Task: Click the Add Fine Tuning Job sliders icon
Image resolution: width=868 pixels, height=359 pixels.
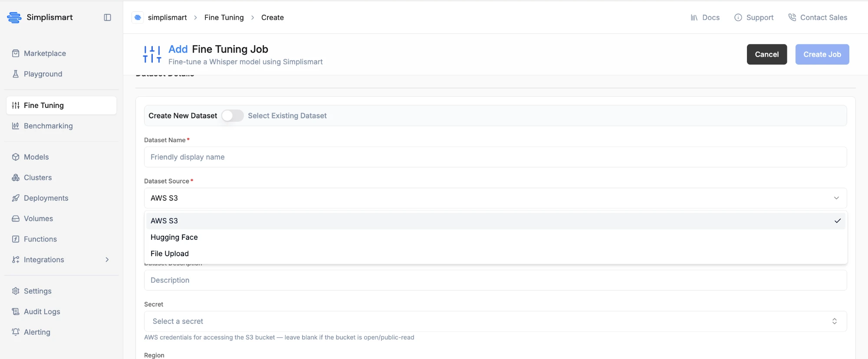Action: [x=152, y=54]
